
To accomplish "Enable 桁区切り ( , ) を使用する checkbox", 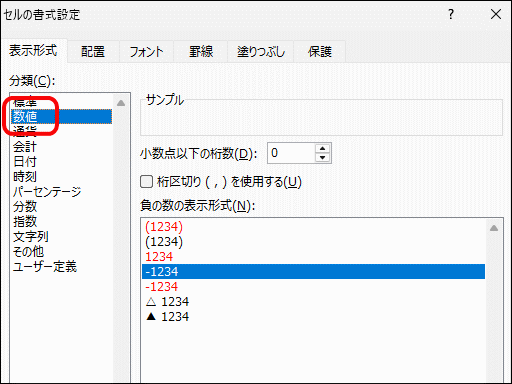I will 146,182.
